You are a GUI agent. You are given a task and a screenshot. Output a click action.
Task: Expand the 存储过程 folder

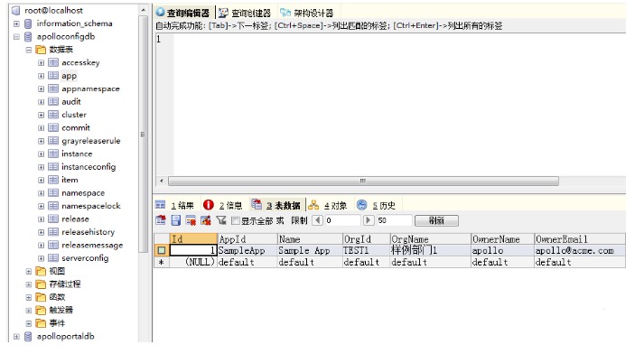[x=29, y=284]
